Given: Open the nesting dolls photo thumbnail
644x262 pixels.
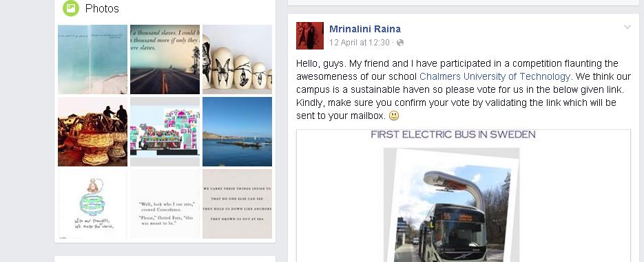Looking at the screenshot, I should [x=237, y=59].
